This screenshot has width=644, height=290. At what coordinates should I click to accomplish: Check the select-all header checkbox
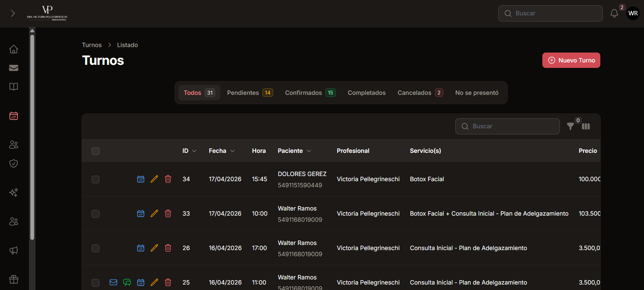pyautogui.click(x=96, y=151)
